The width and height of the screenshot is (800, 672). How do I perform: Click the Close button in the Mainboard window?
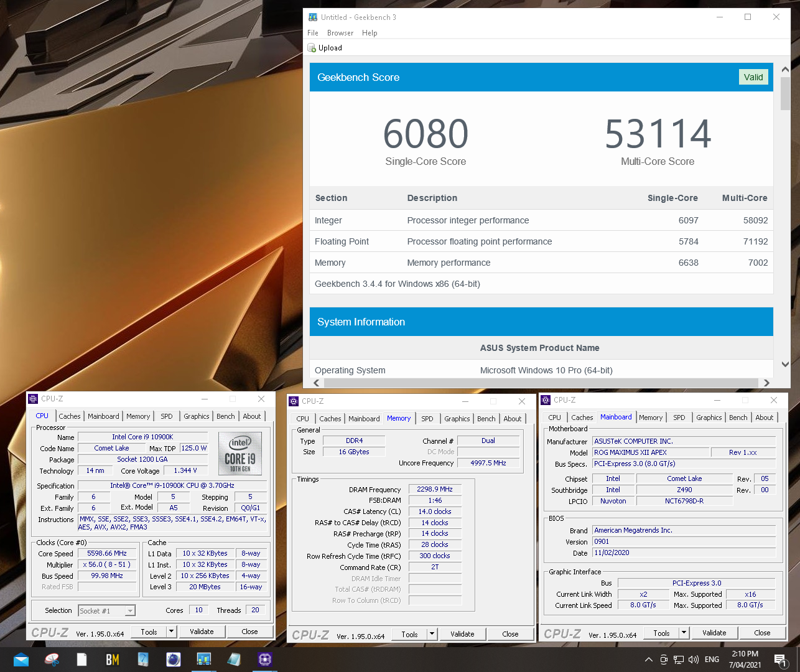(762, 633)
